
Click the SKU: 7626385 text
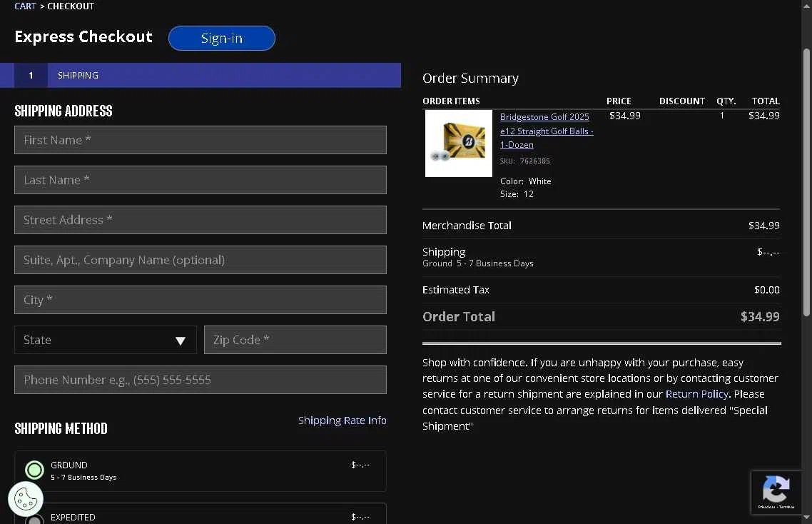pos(524,161)
